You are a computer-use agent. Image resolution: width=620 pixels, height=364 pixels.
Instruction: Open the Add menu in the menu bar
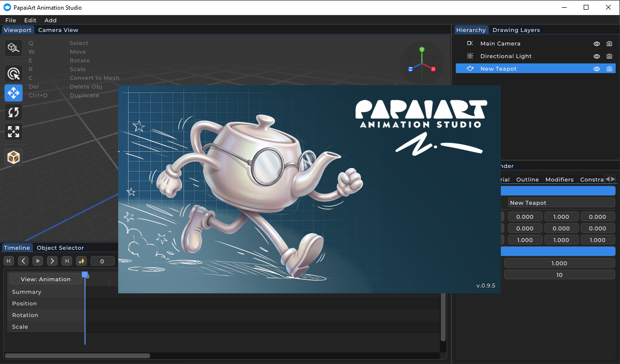(x=50, y=20)
